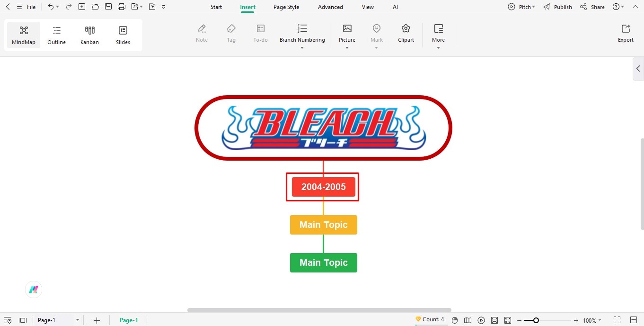
Task: Collapse the ribbon with the top-right chevron
Action: click(x=635, y=7)
